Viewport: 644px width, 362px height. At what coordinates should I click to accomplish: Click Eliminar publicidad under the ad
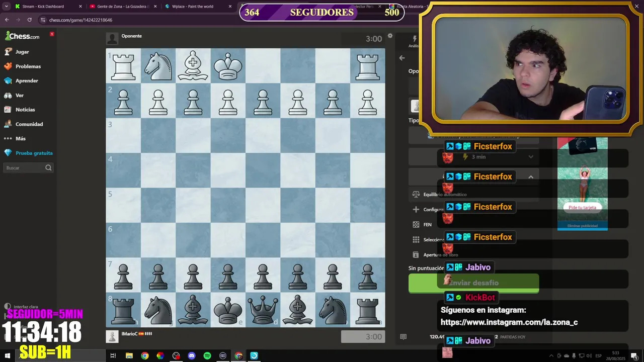[x=582, y=226]
